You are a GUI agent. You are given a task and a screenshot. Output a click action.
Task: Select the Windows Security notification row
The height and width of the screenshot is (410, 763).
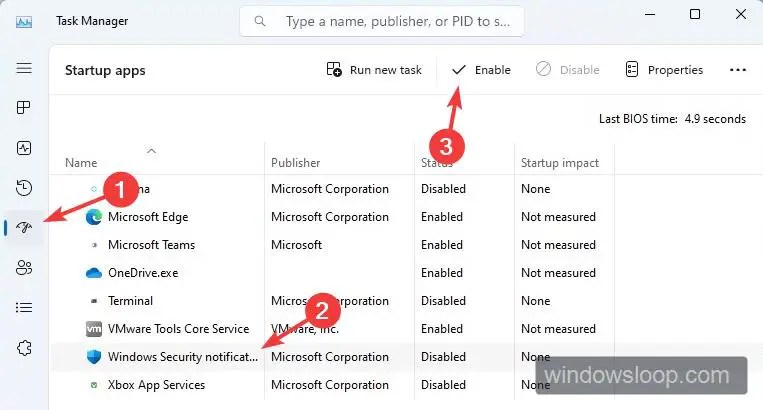182,357
